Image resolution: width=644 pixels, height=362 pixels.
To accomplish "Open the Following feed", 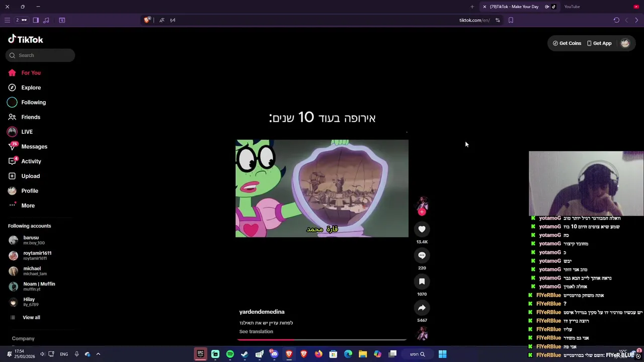I will click(x=27, y=102).
